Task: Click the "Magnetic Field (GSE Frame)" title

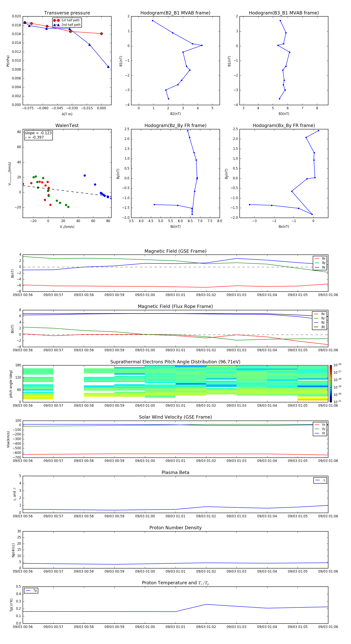Action: (x=175, y=251)
